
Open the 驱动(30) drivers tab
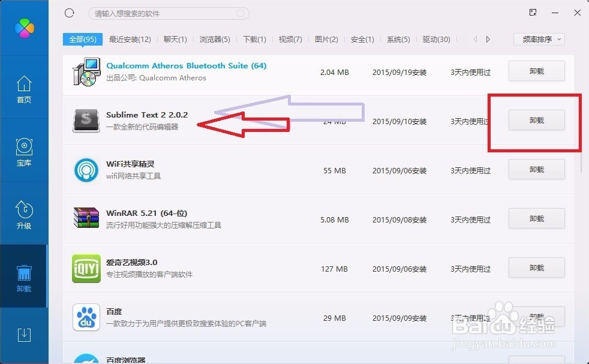tap(436, 39)
